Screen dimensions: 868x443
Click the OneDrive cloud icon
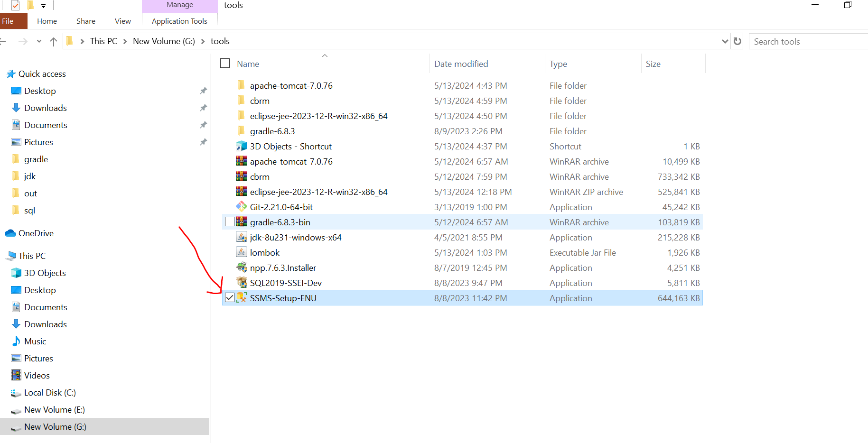pyautogui.click(x=10, y=233)
